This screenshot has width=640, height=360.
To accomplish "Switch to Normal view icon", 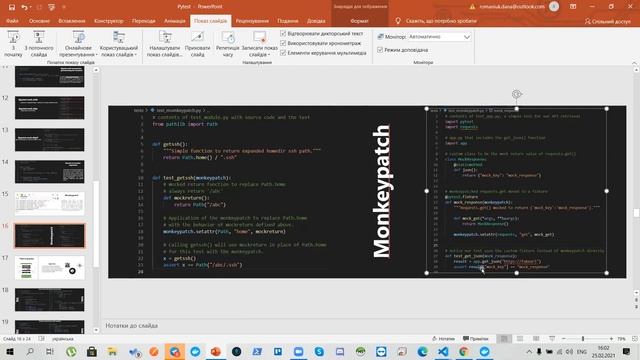I will tap(504, 339).
